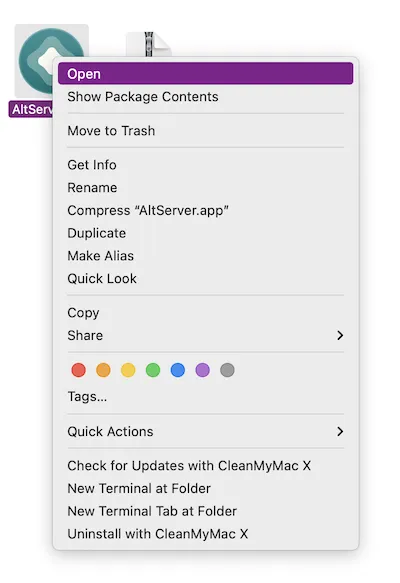Click the zip archive file icon
Screen dimensions: 400x583
coord(149,44)
